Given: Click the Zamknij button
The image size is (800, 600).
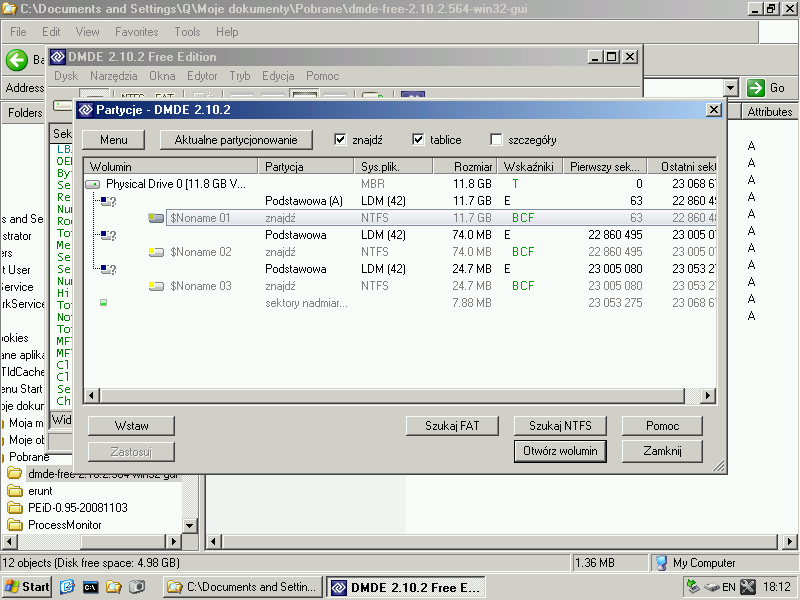Looking at the screenshot, I should [662, 451].
